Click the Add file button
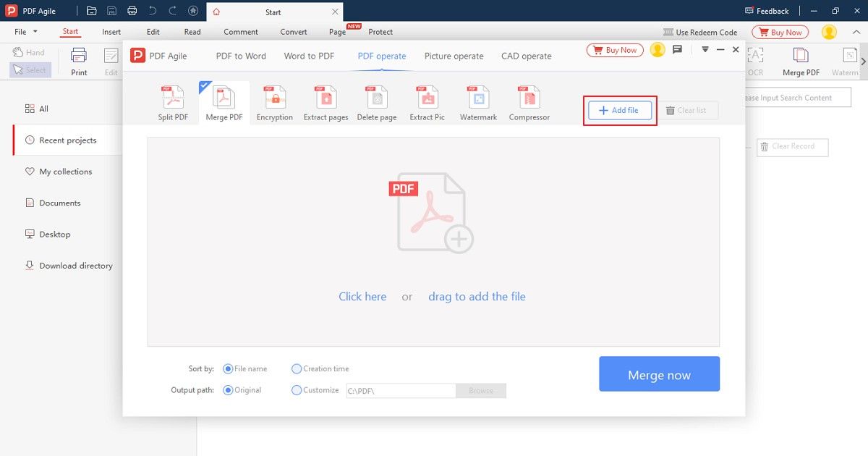 pyautogui.click(x=619, y=110)
